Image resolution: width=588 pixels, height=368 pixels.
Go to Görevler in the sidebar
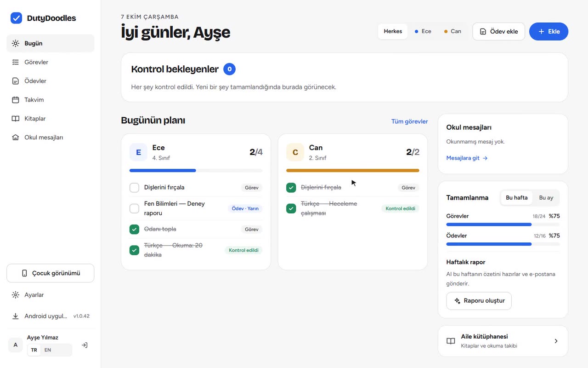51,62
